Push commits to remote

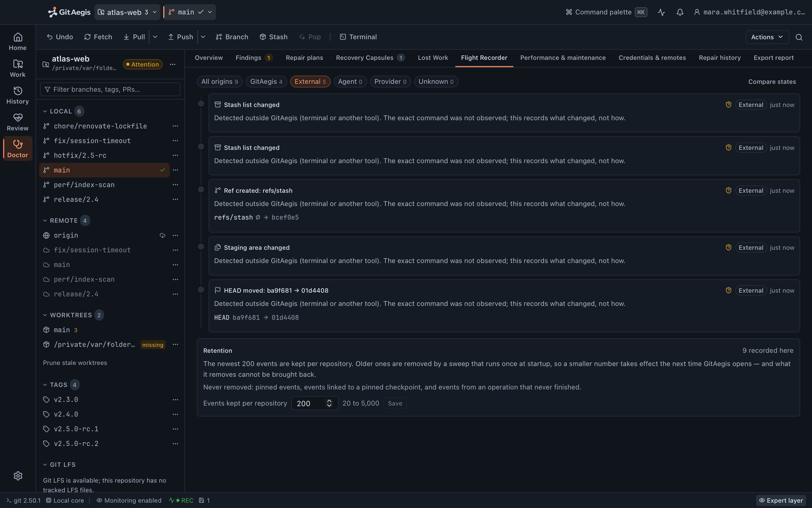(180, 37)
